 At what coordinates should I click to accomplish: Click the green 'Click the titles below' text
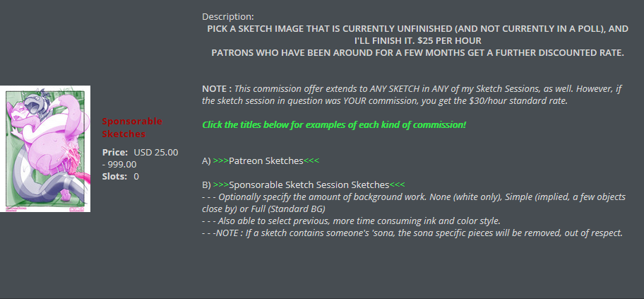pyautogui.click(x=334, y=124)
